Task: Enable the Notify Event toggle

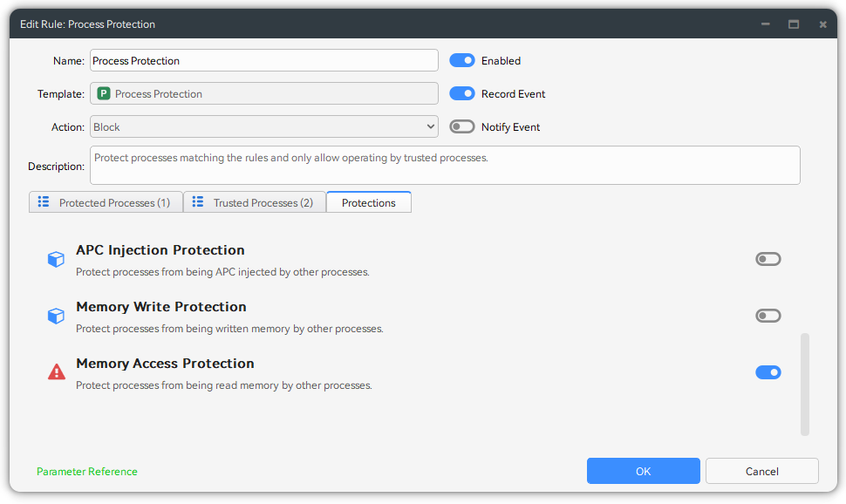Action: tap(461, 127)
